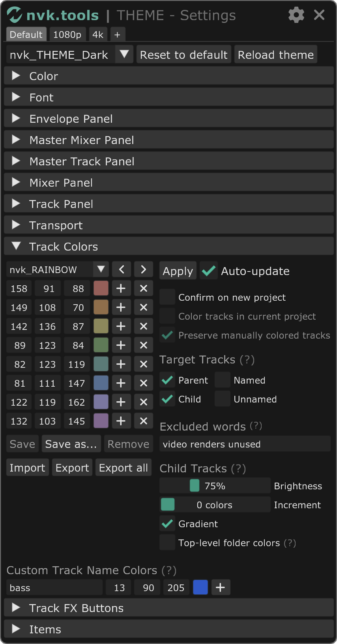Go to previous palette with left arrow
The height and width of the screenshot is (644, 337).
click(121, 269)
